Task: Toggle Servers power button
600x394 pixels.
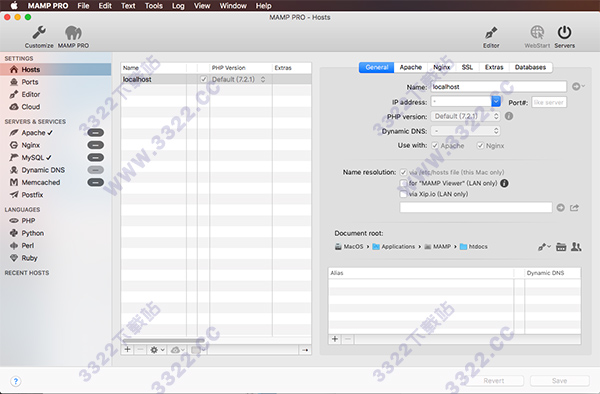Action: (564, 33)
